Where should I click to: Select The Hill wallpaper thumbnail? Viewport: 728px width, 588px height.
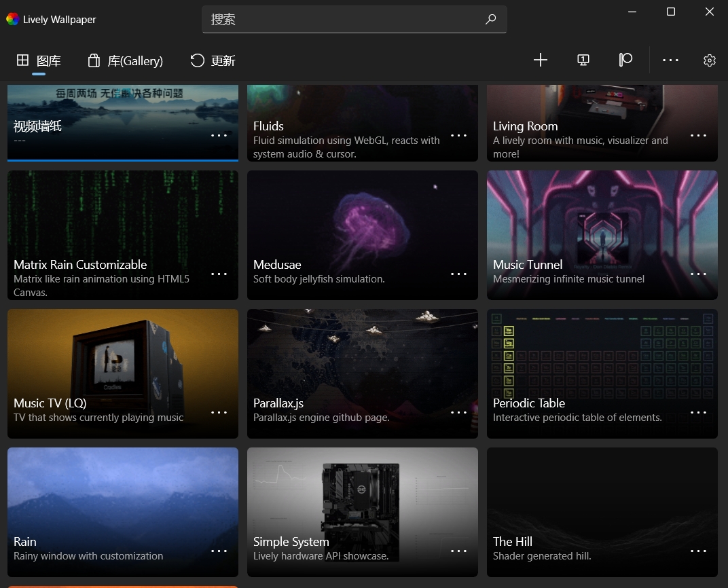point(602,512)
